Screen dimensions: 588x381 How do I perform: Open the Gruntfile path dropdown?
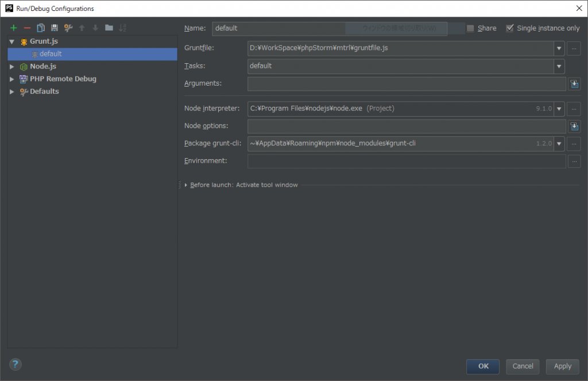click(559, 48)
